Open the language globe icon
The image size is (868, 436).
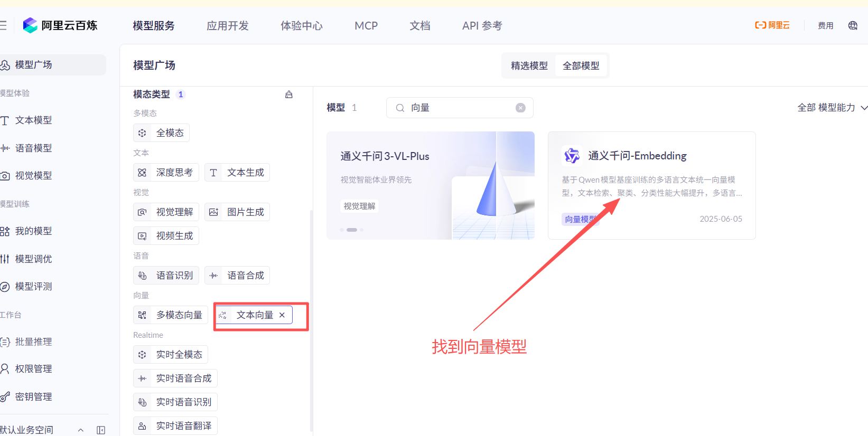[x=853, y=25]
